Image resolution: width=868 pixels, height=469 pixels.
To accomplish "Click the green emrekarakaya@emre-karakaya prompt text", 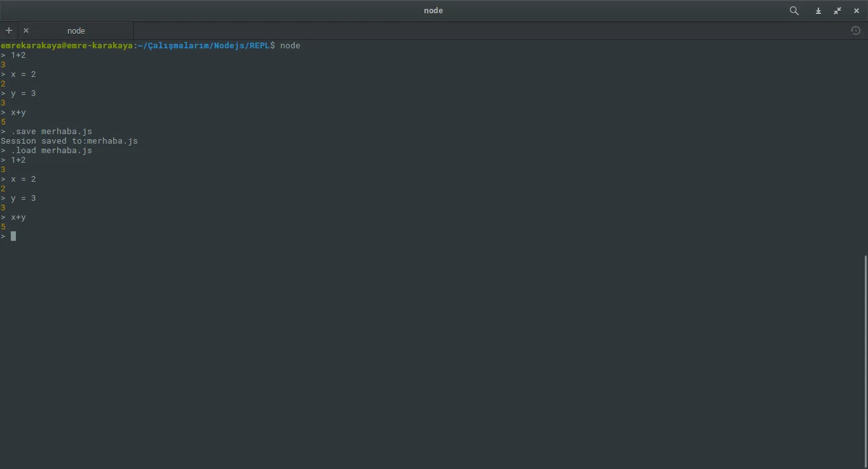I will [x=67, y=46].
